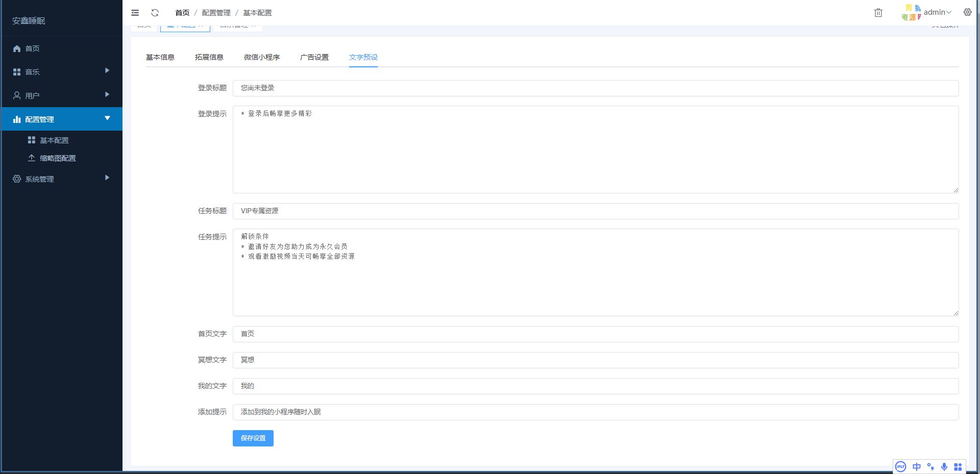Switch to the 基本信息 tab

(160, 57)
